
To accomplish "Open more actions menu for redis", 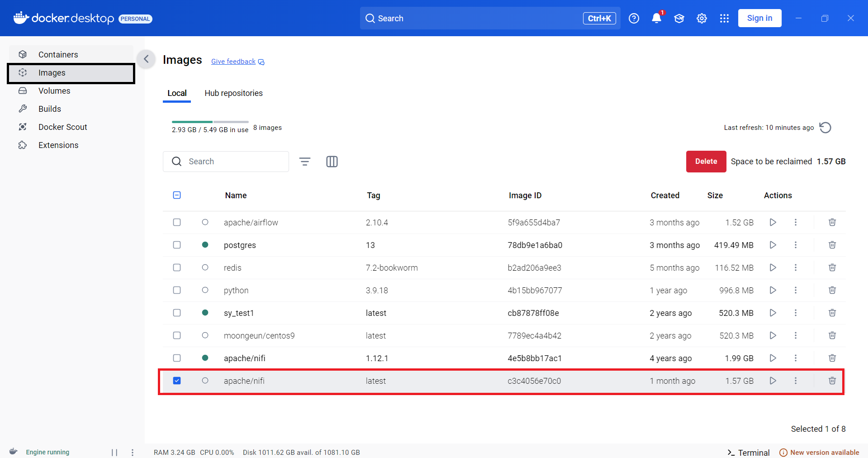I will click(796, 267).
